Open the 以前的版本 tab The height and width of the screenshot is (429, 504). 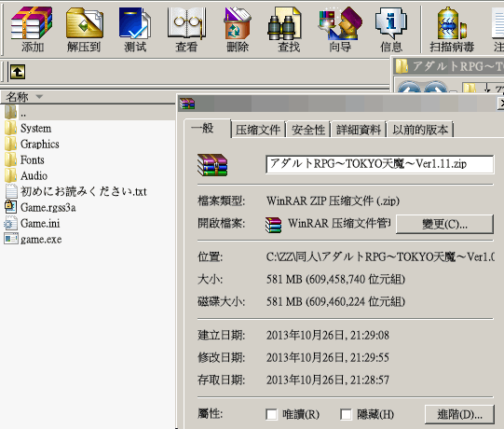click(x=420, y=130)
